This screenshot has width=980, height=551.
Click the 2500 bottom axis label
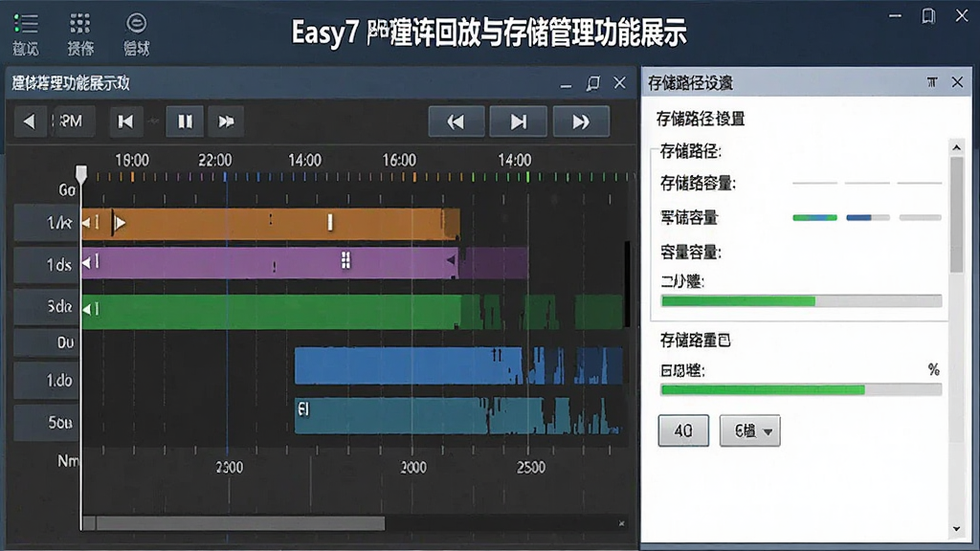tap(530, 467)
